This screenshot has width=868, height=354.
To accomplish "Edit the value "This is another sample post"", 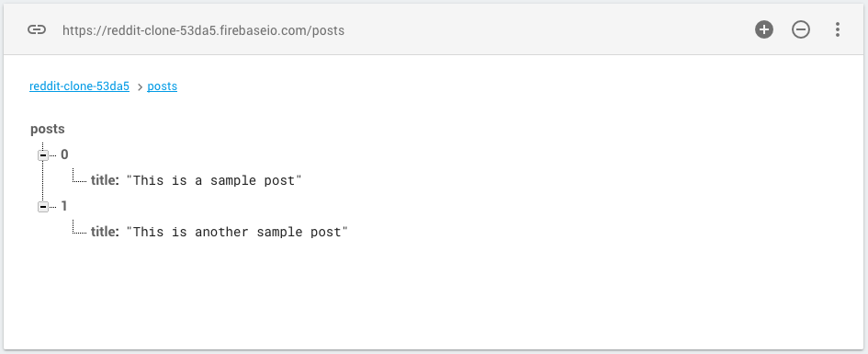I will pos(237,232).
